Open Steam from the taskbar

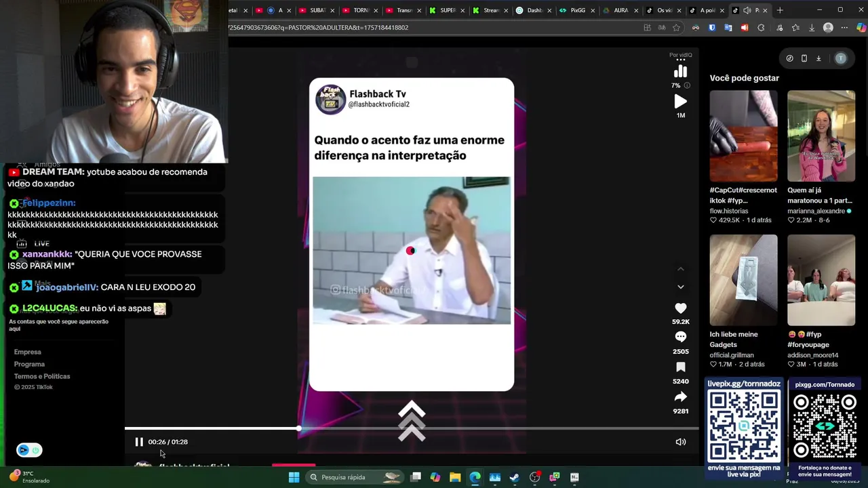coord(514,477)
